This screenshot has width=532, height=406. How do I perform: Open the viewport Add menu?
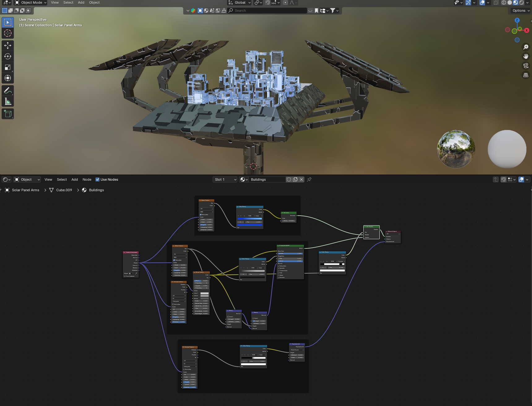tap(81, 2)
